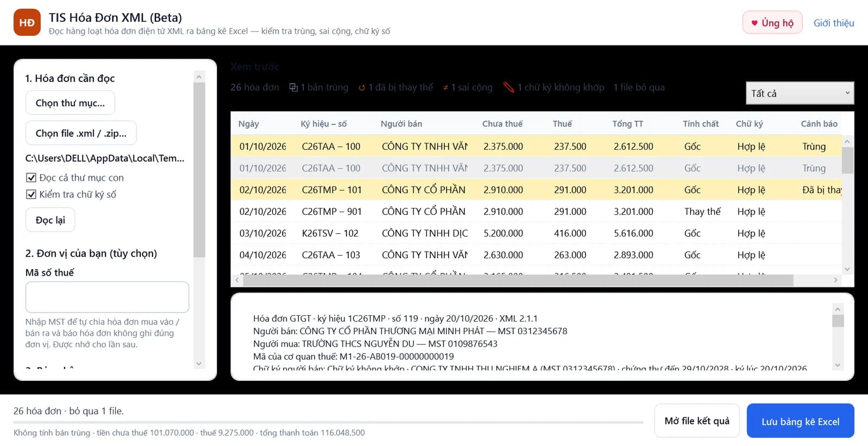Click the replaced icon beside '1 đã bị thay thế'
The width and height of the screenshot is (868, 446).
(x=362, y=87)
